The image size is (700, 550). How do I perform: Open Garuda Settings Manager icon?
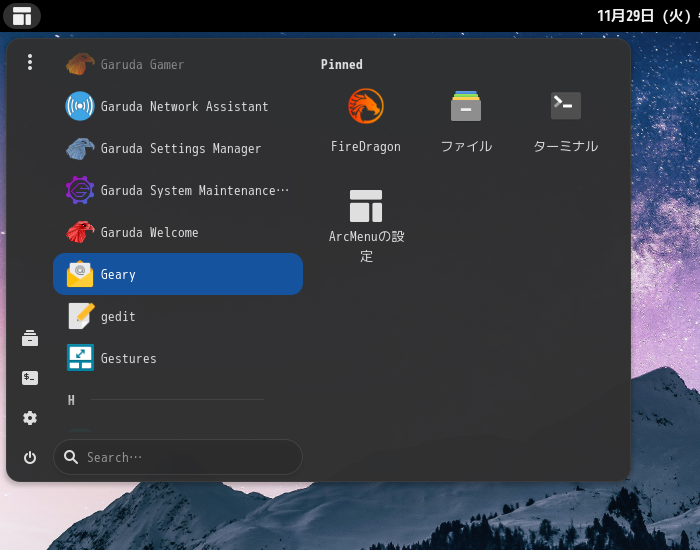pos(80,148)
